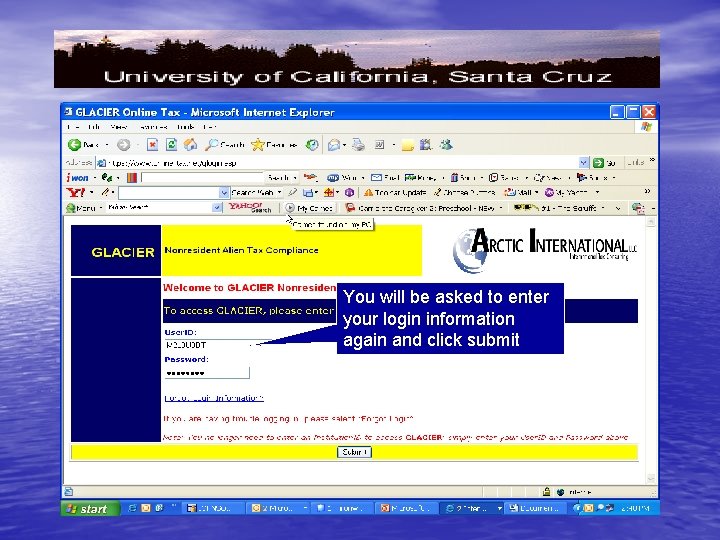The image size is (720, 540).
Task: Click the iWon Email envelope icon
Action: (385, 177)
